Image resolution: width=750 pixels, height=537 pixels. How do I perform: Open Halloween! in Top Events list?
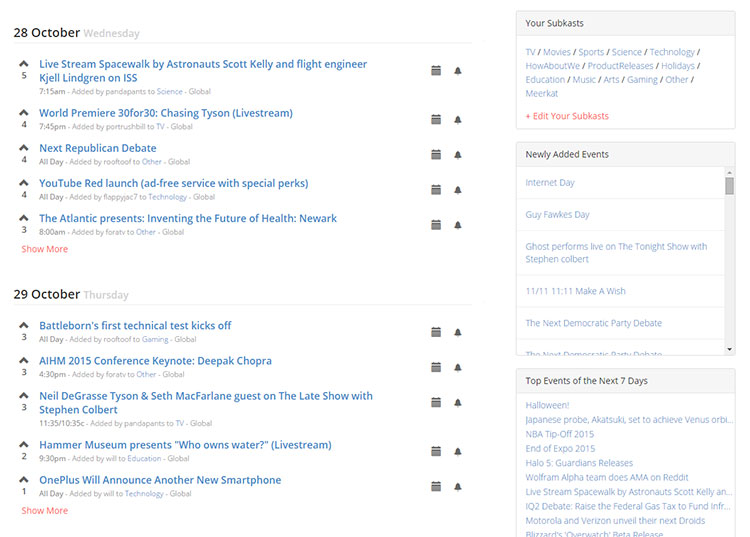547,405
